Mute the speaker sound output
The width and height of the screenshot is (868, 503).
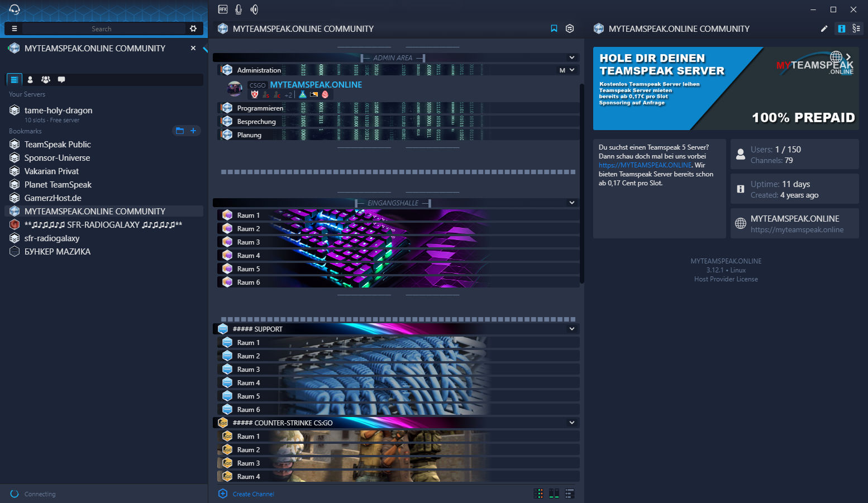tap(254, 9)
